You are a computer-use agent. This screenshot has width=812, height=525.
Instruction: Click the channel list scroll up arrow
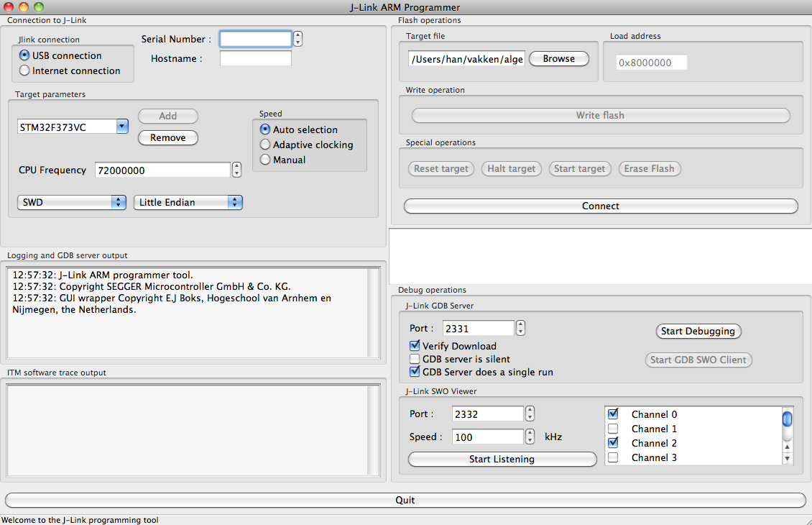pos(787,447)
